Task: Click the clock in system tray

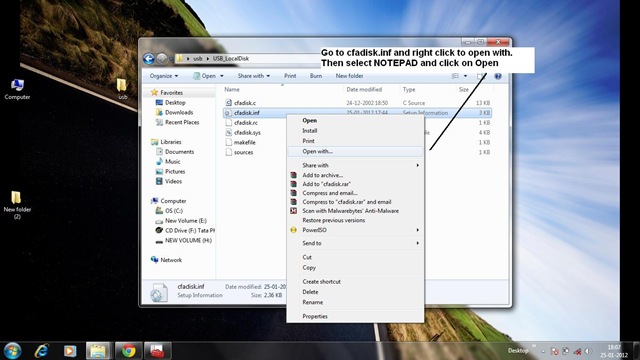Action: pos(613,351)
